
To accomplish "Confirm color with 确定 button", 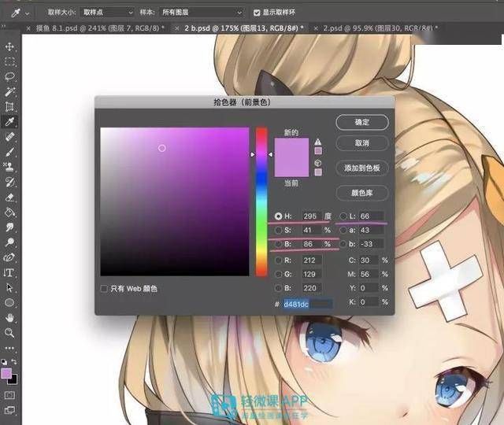I will pyautogui.click(x=362, y=122).
